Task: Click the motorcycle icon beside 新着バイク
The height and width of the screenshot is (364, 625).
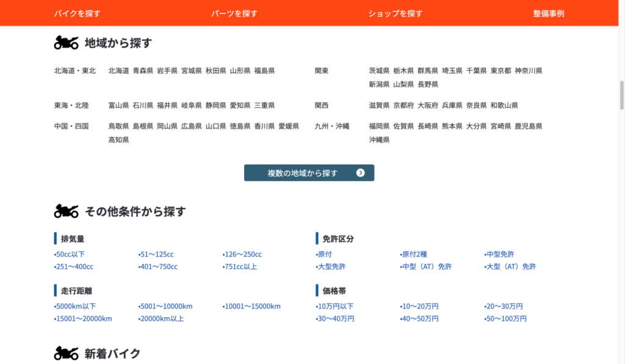Action: [66, 353]
